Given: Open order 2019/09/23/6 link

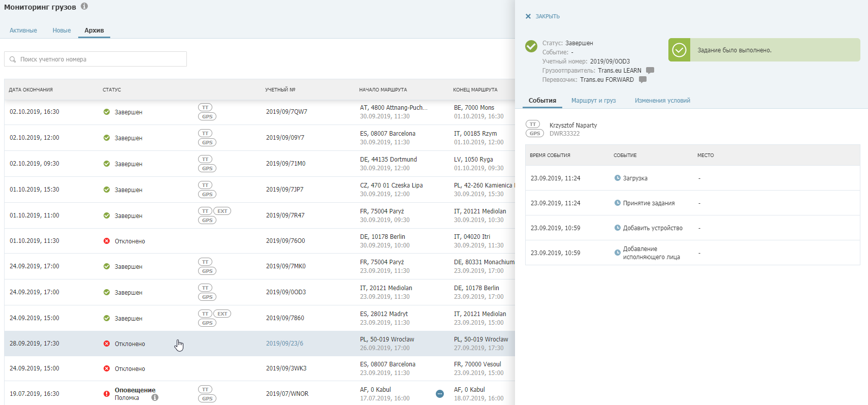Looking at the screenshot, I should pos(284,344).
